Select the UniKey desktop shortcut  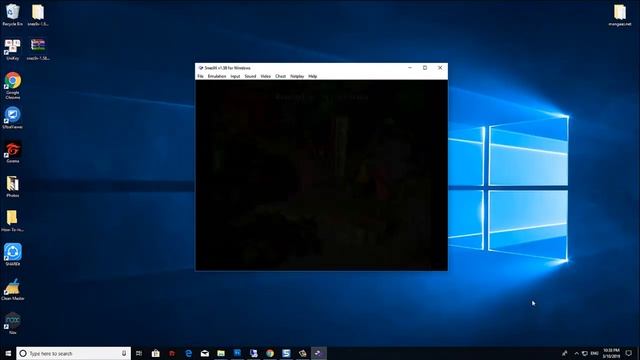12,49
